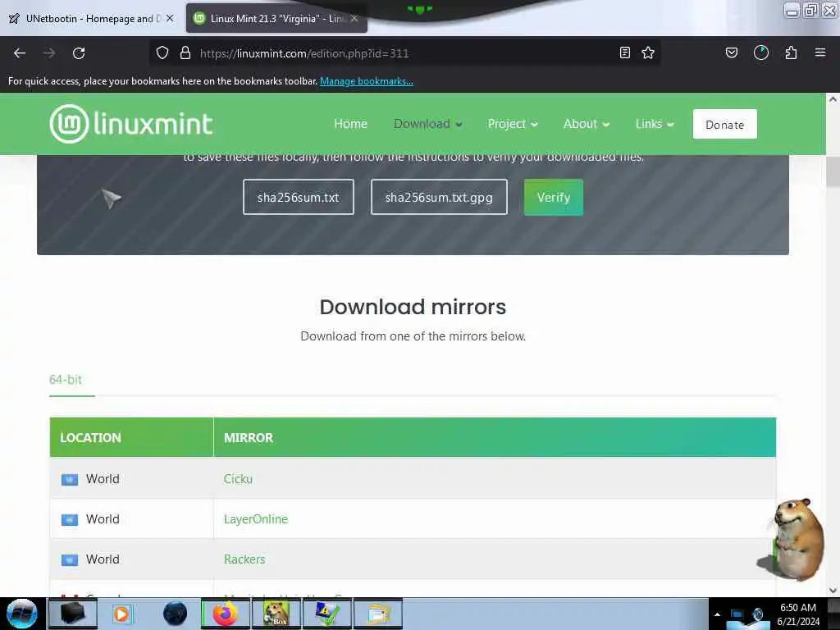
Task: Open the Firefox hamburger menu
Action: pos(820,52)
